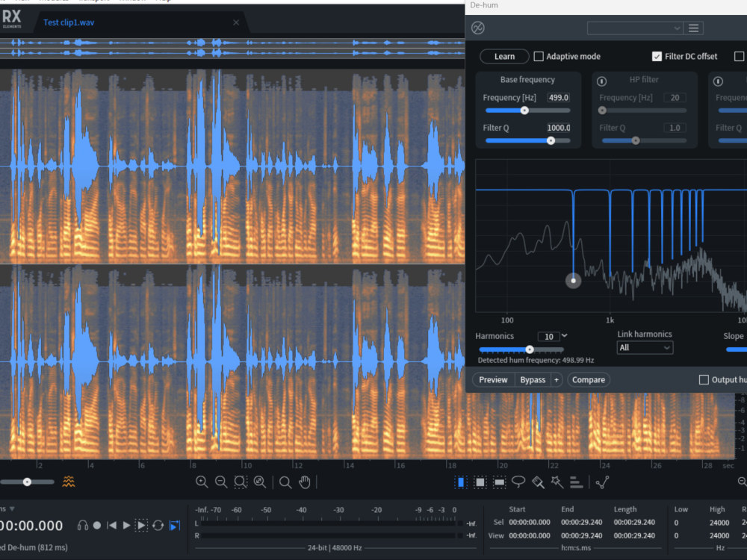Open the De-hum preset menu hamburger icon
The image size is (747, 560).
(694, 28)
